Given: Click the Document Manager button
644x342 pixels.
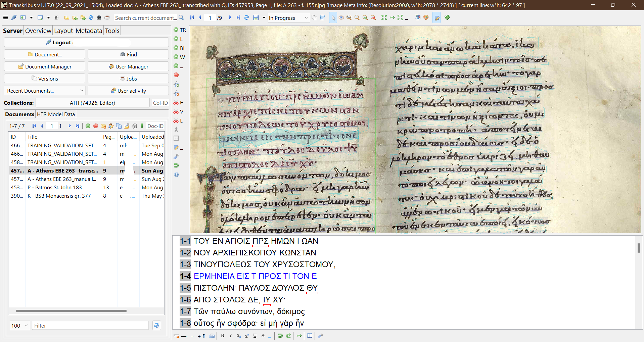Looking at the screenshot, I should [x=44, y=66].
